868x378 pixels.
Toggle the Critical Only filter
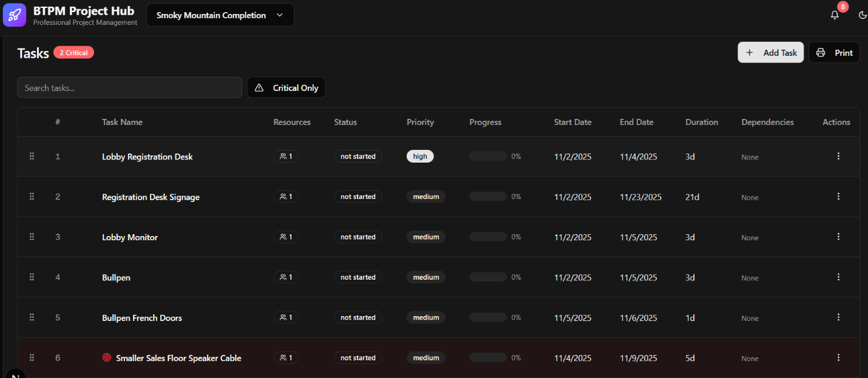(x=286, y=88)
